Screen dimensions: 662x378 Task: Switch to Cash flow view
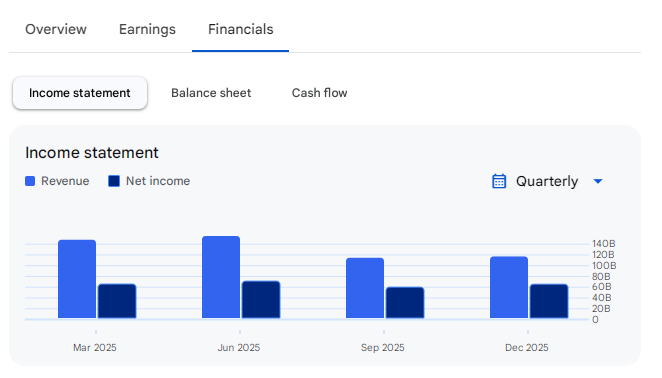(320, 93)
